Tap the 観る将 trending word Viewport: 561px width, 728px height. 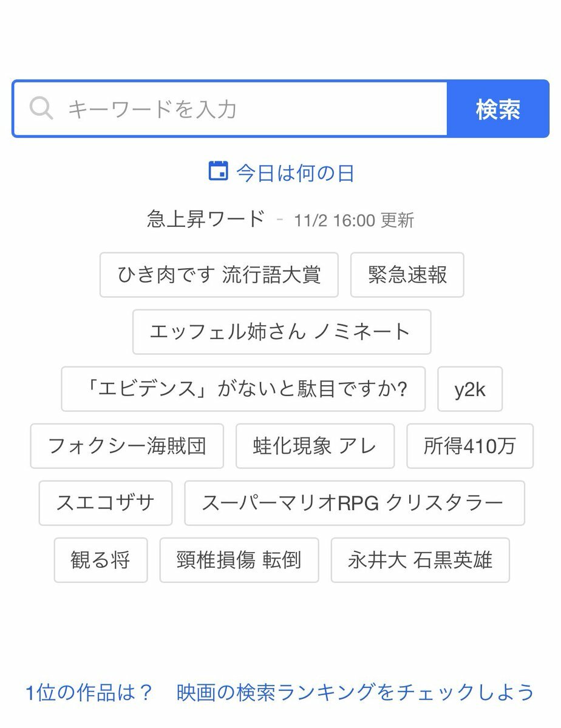tap(101, 560)
